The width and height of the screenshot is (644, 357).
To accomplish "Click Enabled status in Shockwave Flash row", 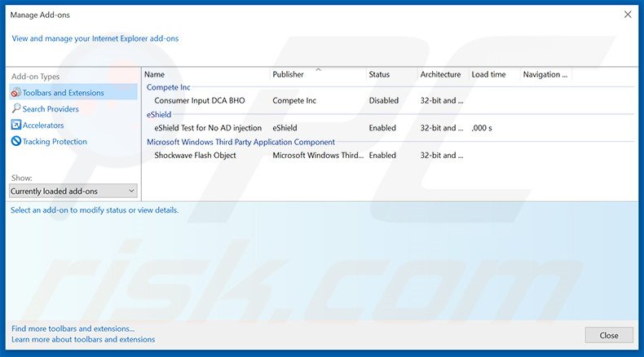I will pos(382,156).
